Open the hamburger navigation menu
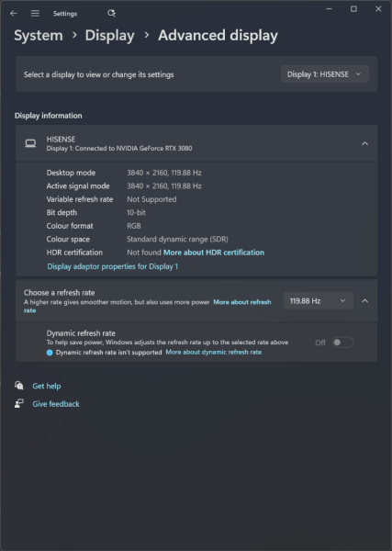 click(35, 14)
